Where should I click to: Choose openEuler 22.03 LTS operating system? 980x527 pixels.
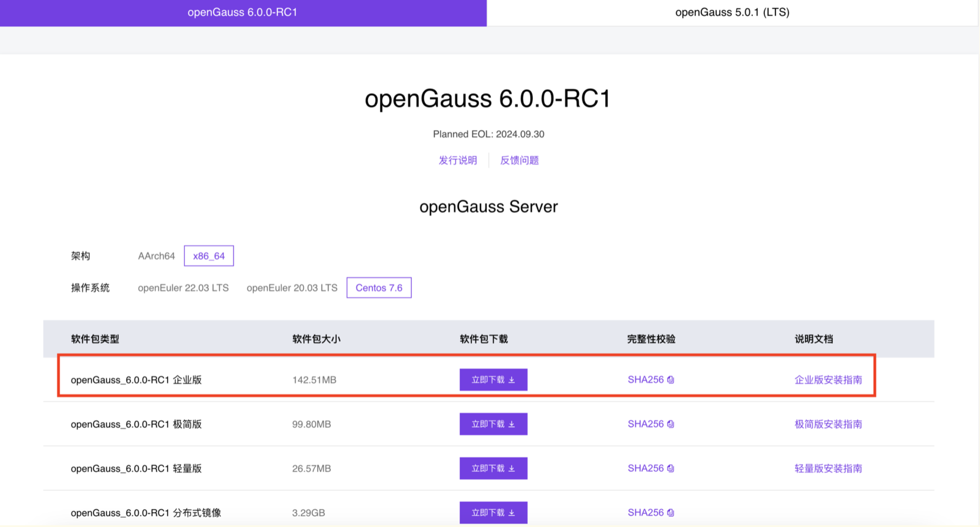click(x=183, y=288)
